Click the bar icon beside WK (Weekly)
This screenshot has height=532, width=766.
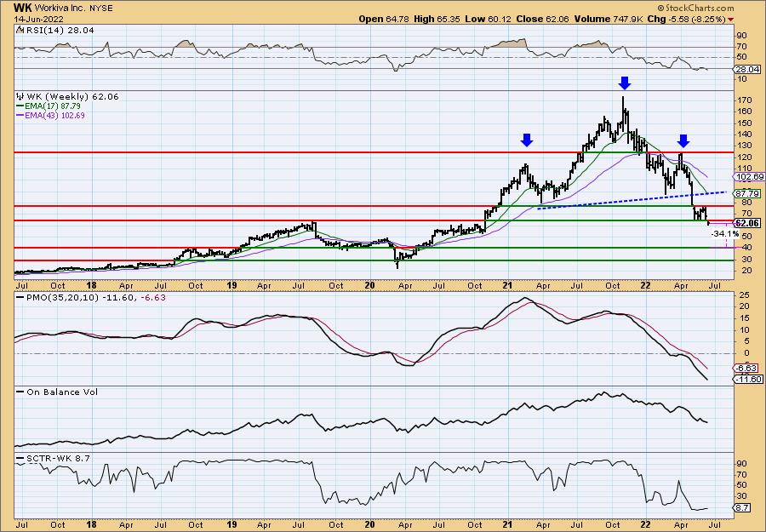[x=20, y=96]
